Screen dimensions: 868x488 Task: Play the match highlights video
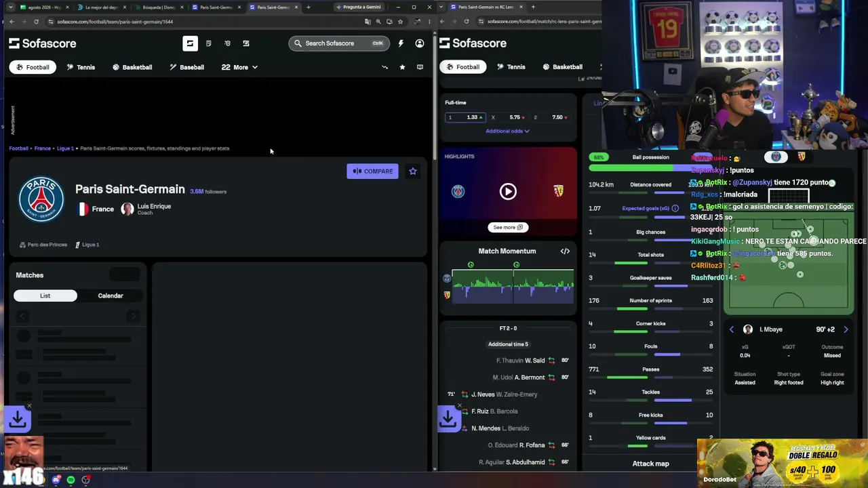tap(508, 191)
